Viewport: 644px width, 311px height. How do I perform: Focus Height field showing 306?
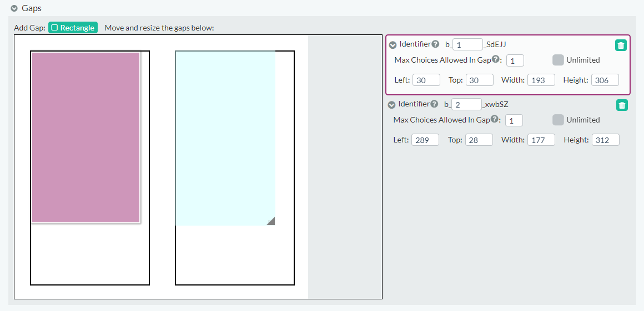coord(605,80)
